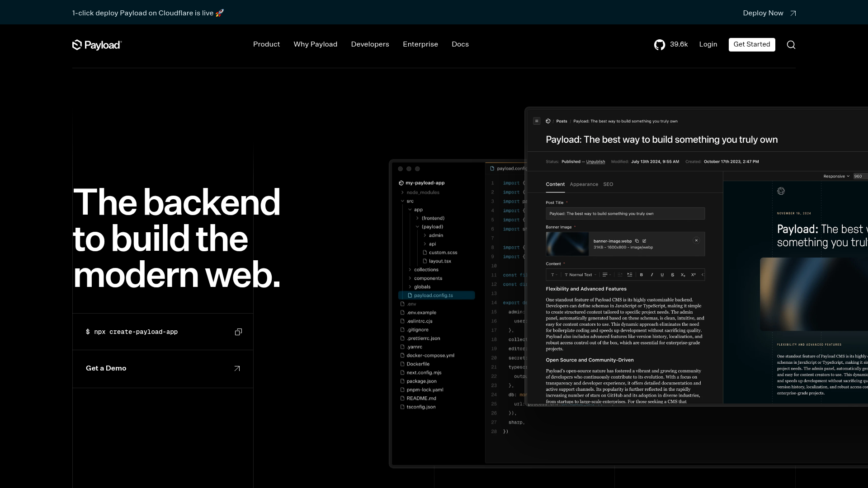Expand the collections folder in file tree
The image size is (868, 488).
pyautogui.click(x=426, y=270)
